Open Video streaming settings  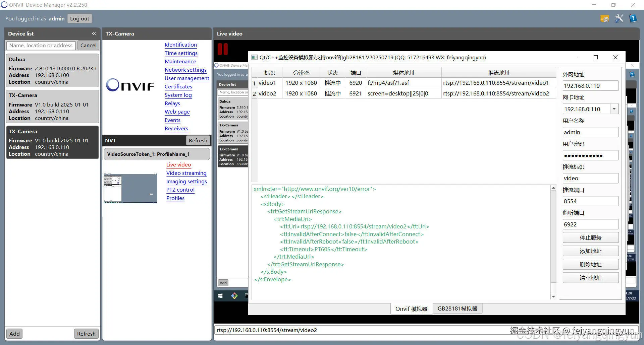point(186,173)
